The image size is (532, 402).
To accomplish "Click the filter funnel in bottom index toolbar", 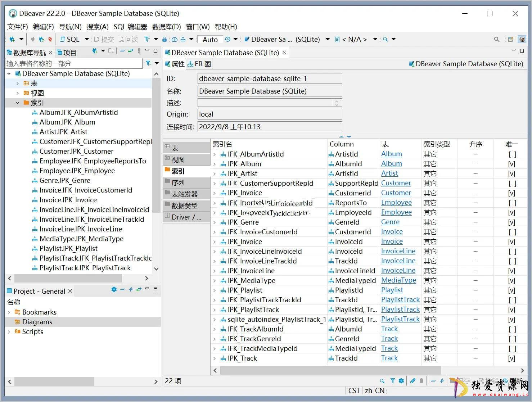I will pyautogui.click(x=393, y=381).
